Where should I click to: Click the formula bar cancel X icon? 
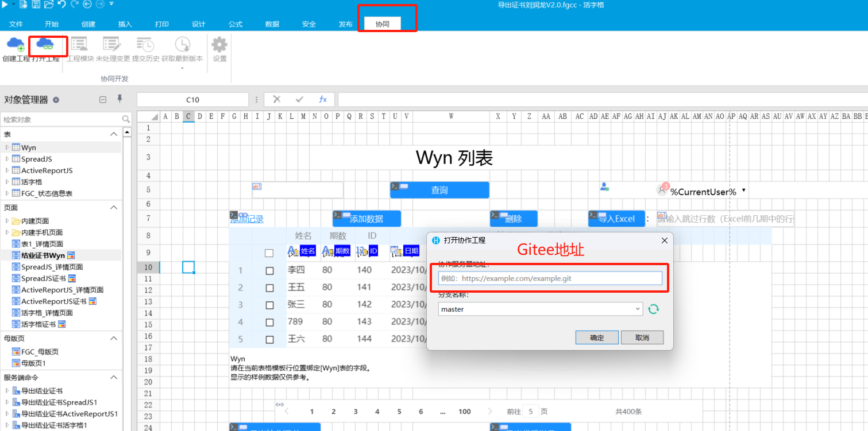pyautogui.click(x=276, y=99)
